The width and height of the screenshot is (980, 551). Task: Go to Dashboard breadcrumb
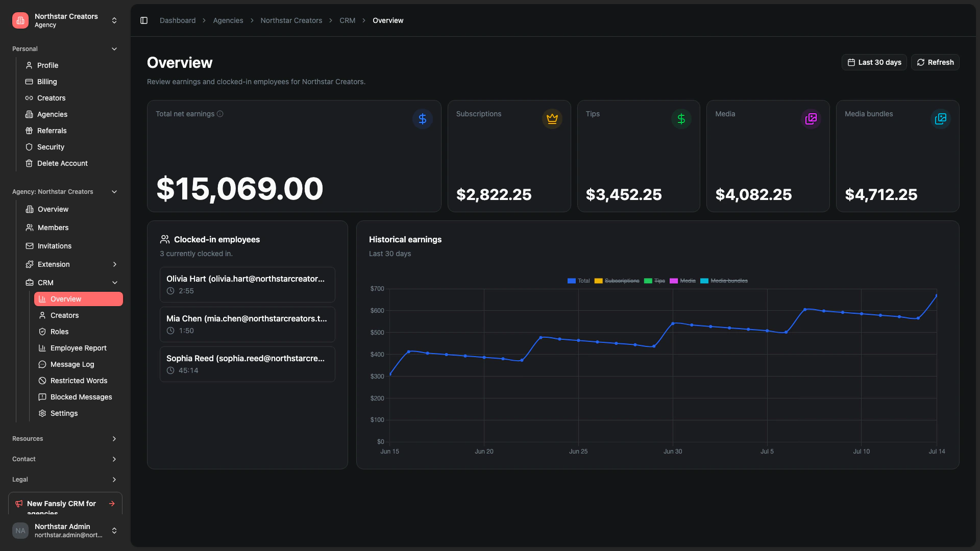(178, 20)
